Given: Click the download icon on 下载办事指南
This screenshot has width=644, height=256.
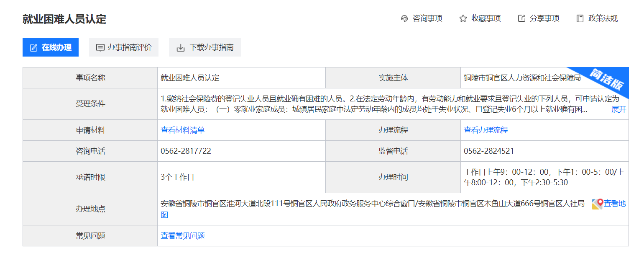Looking at the screenshot, I should point(180,47).
